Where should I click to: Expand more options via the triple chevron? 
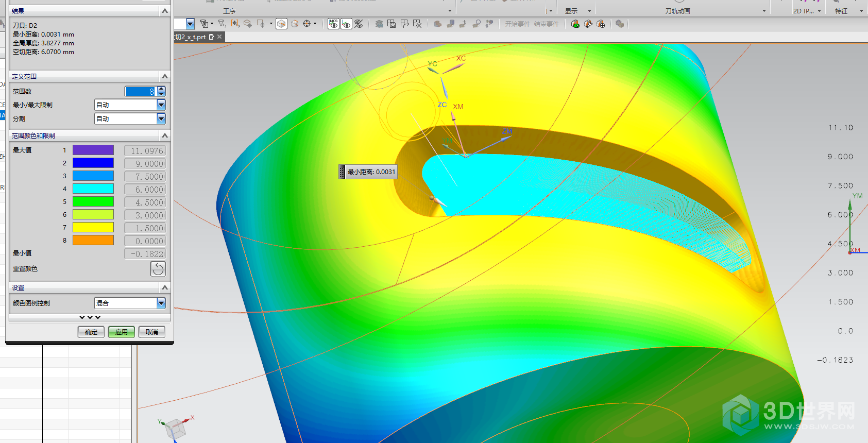[90, 317]
